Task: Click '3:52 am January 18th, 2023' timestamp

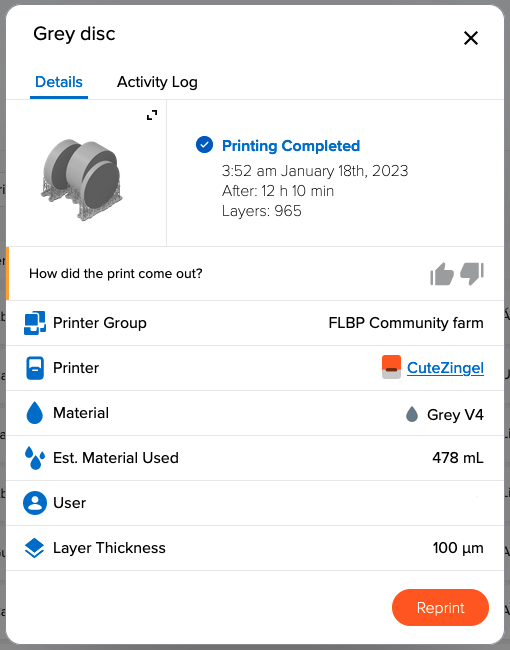Action: tap(315, 171)
